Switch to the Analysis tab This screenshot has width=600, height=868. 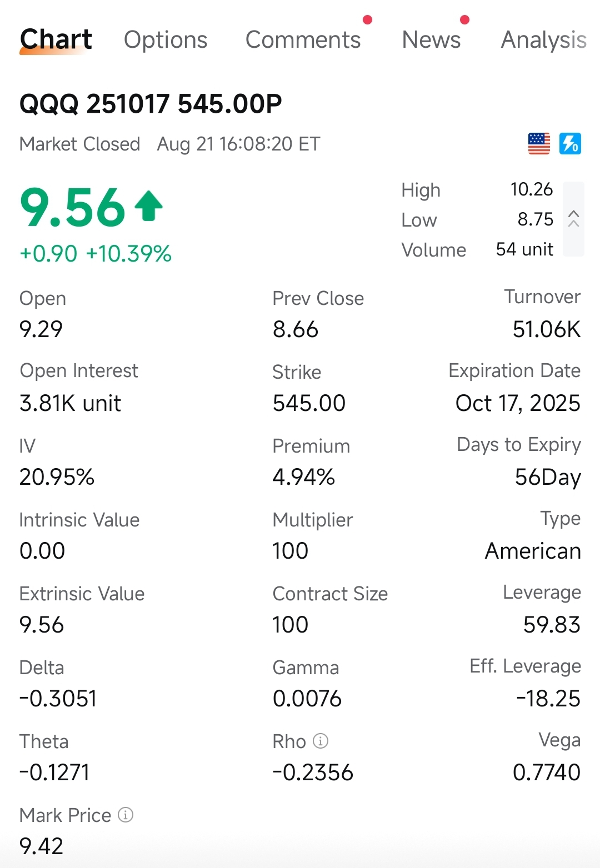[543, 39]
